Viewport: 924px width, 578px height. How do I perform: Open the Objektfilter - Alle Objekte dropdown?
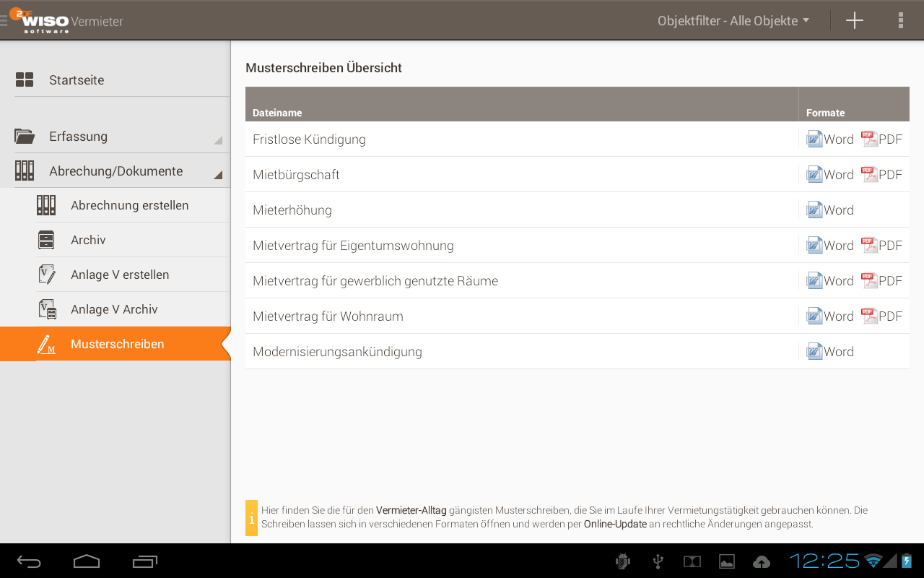tap(733, 21)
